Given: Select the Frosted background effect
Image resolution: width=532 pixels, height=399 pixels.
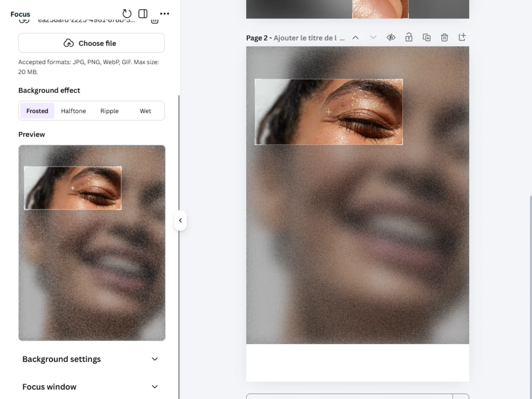Looking at the screenshot, I should pos(37,111).
